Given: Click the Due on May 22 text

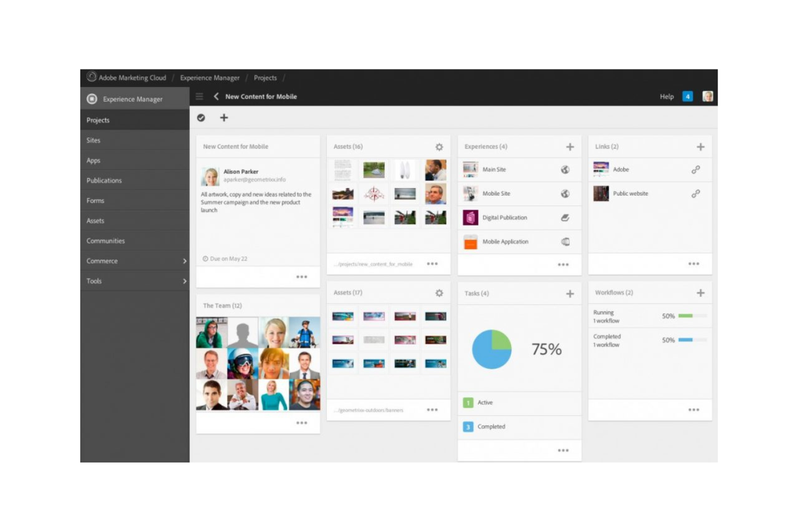Looking at the screenshot, I should [x=229, y=259].
